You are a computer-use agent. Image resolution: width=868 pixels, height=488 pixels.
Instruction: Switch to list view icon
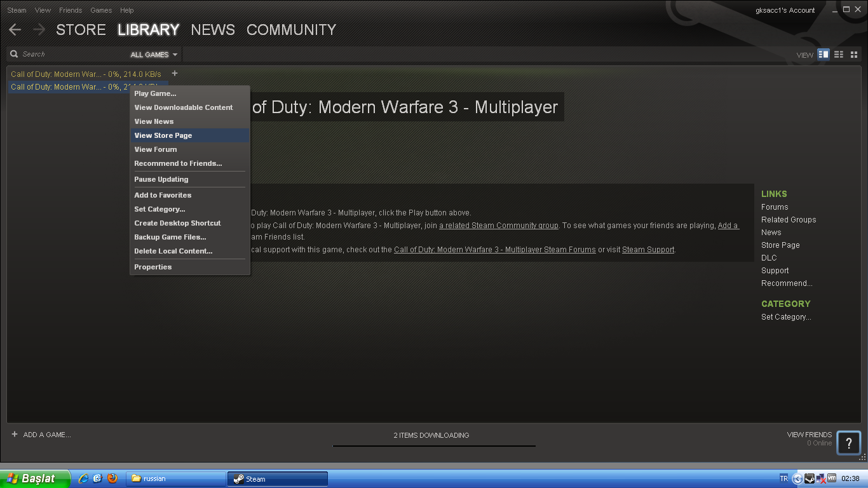[839, 55]
